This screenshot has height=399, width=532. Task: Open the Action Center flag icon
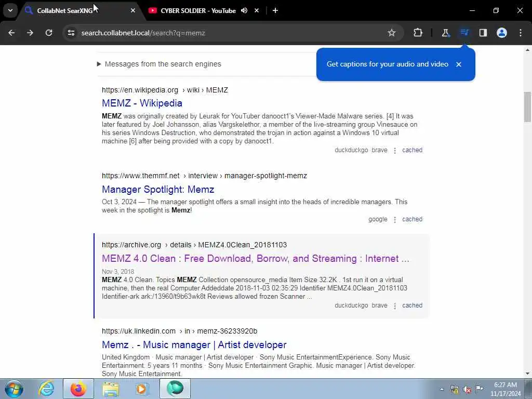(479, 389)
